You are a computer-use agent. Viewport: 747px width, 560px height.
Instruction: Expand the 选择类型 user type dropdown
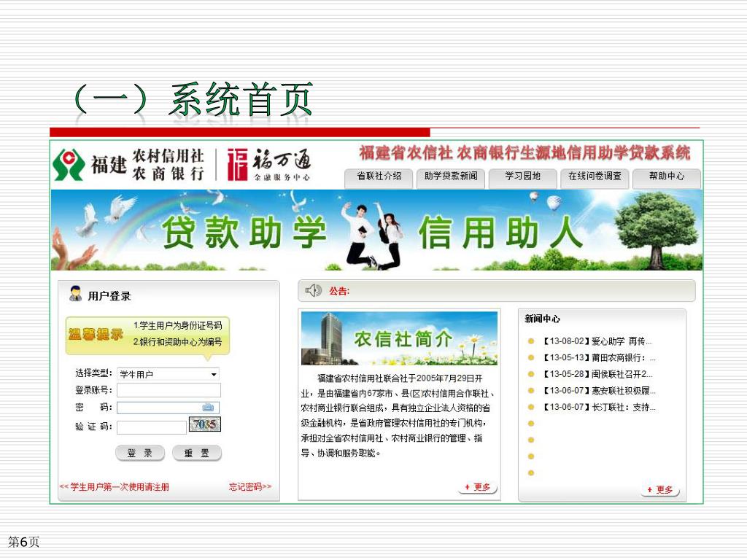coord(169,374)
